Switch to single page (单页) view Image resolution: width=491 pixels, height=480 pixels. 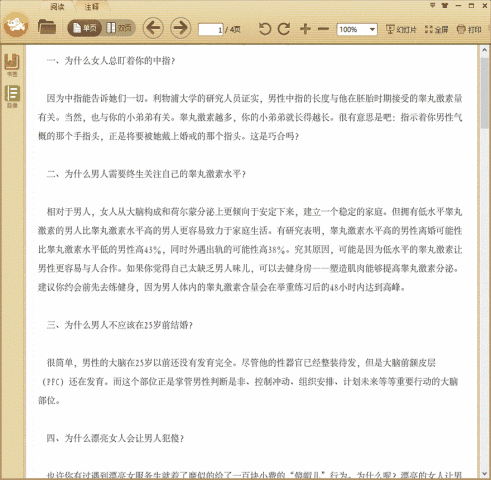point(85,28)
